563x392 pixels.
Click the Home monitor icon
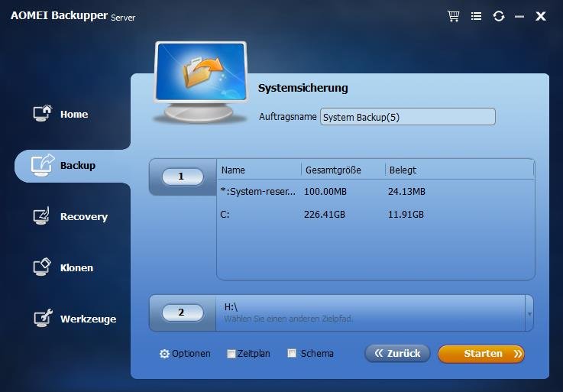click(43, 113)
